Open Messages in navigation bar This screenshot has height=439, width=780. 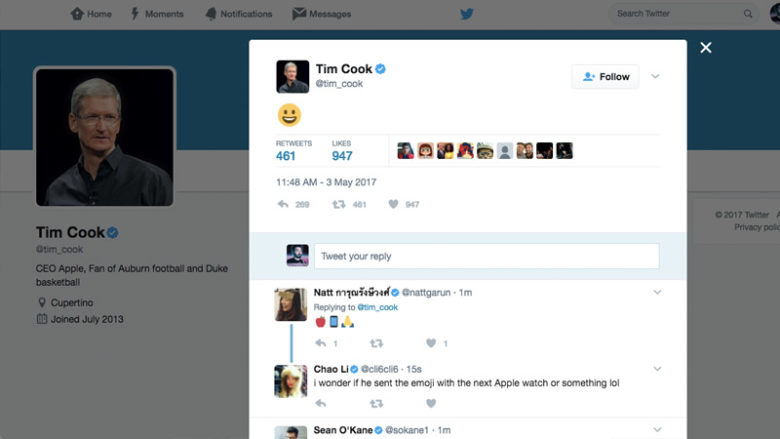coord(322,14)
